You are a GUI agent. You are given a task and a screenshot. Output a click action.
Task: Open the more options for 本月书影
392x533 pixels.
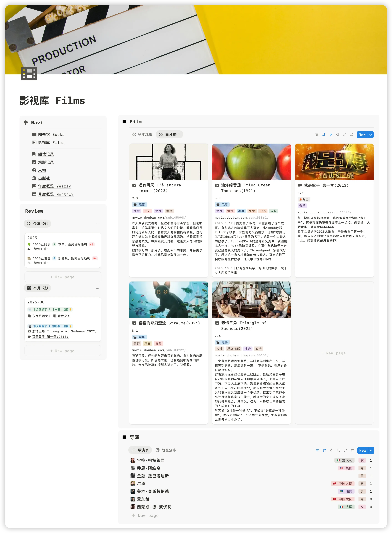click(x=97, y=288)
